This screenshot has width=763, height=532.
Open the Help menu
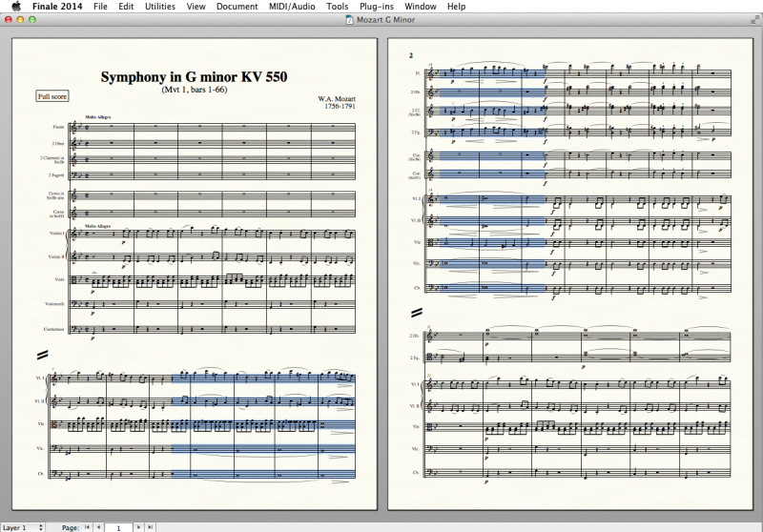(457, 7)
